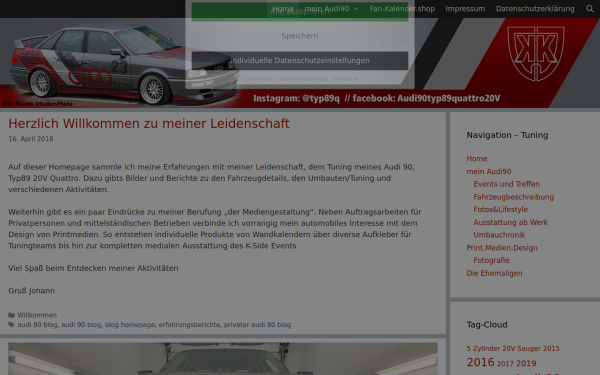Open Events und Treffen in sidebar

(x=506, y=184)
